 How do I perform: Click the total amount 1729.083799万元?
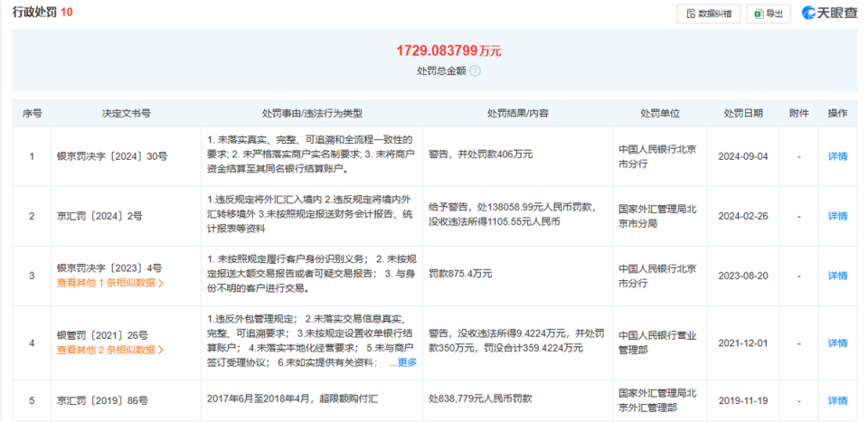click(449, 51)
